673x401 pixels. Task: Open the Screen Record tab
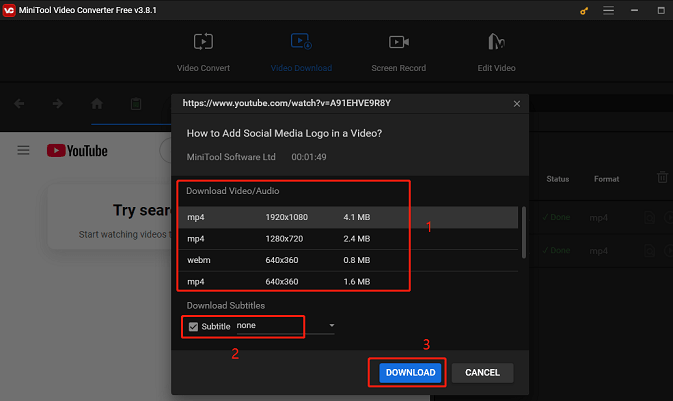pos(398,53)
